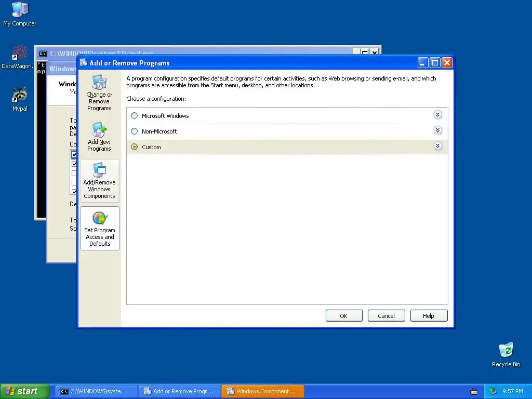This screenshot has width=532, height=399.
Task: Confirm with the OK button
Action: pos(344,315)
